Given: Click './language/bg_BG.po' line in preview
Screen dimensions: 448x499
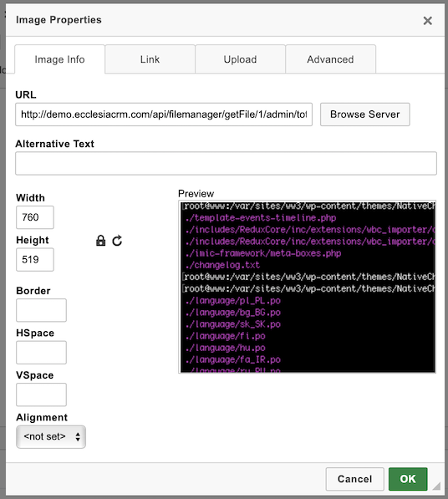Looking at the screenshot, I should coord(233,313).
